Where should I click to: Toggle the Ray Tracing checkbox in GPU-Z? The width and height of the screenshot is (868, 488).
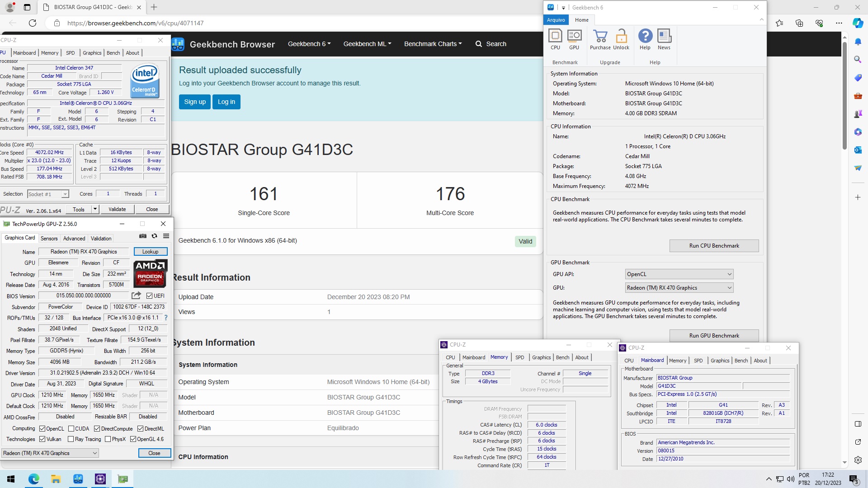pyautogui.click(x=71, y=439)
